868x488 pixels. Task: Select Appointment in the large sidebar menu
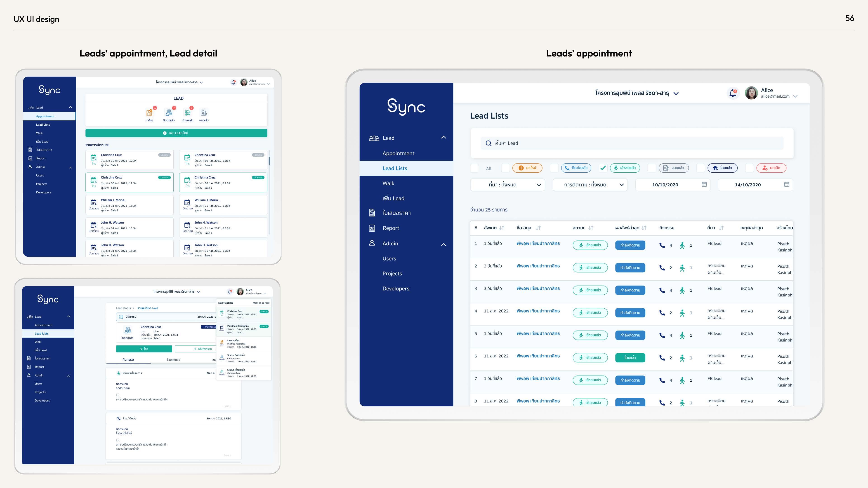click(398, 153)
